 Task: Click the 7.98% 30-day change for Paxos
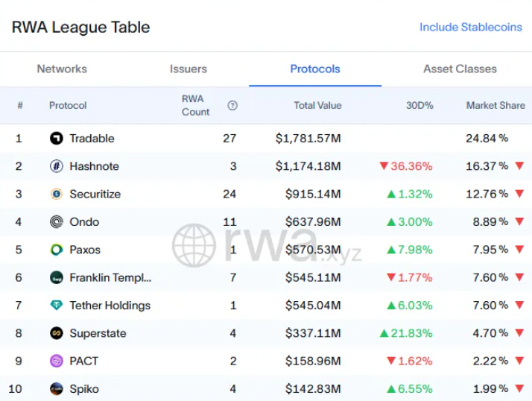410,250
